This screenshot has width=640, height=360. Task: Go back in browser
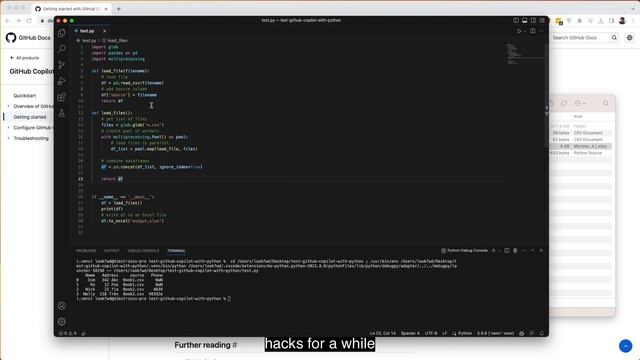tap(8, 20)
